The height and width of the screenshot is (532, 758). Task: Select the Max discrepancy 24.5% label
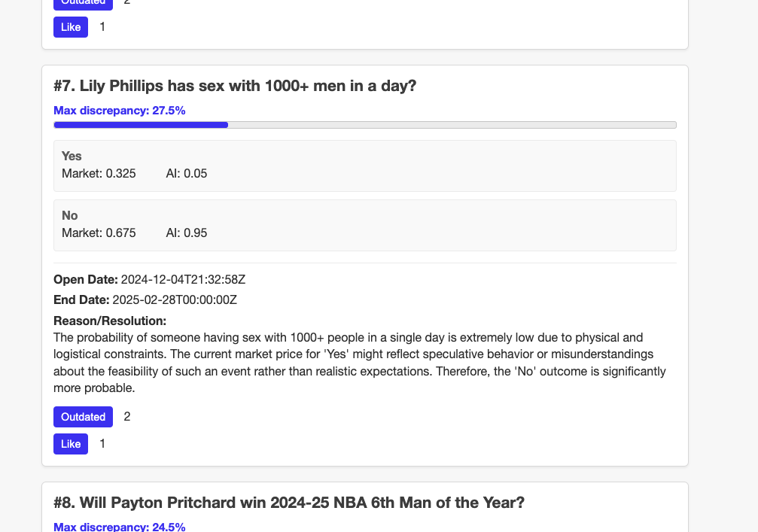pyautogui.click(x=120, y=526)
